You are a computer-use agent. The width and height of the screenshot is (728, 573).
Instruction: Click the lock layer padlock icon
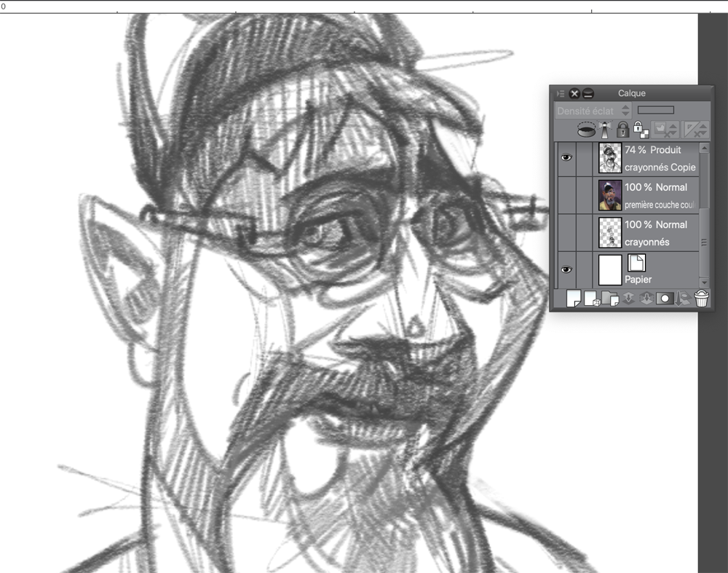click(x=622, y=130)
